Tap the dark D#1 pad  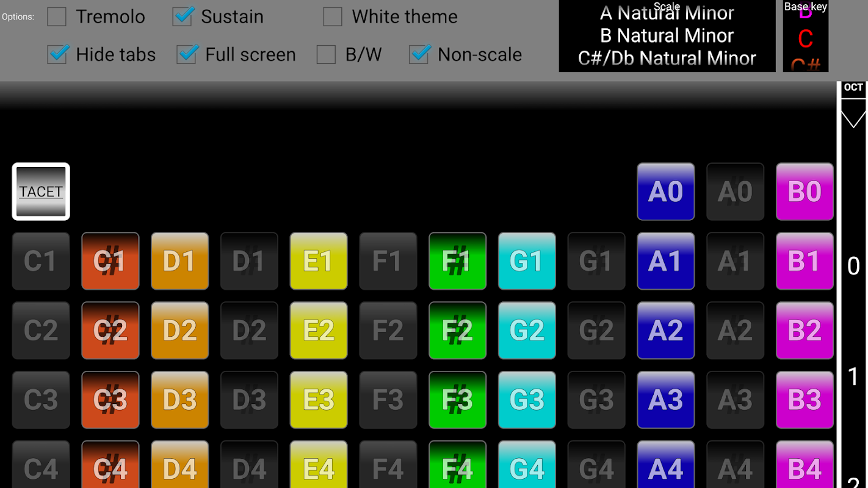(x=249, y=261)
